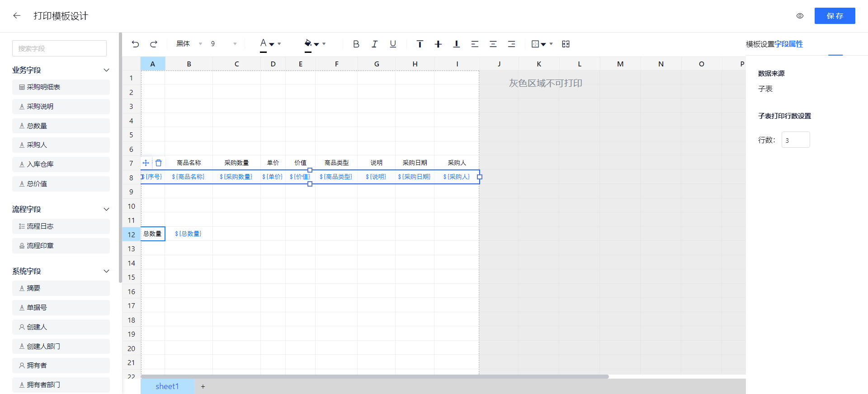Add a new sheet with plus icon
Viewport: 868px width, 394px height.
[203, 386]
